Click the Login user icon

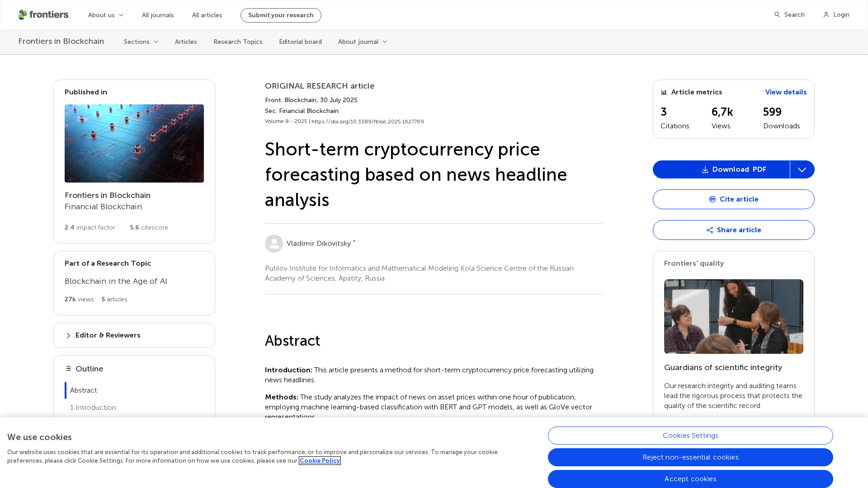[x=826, y=15]
